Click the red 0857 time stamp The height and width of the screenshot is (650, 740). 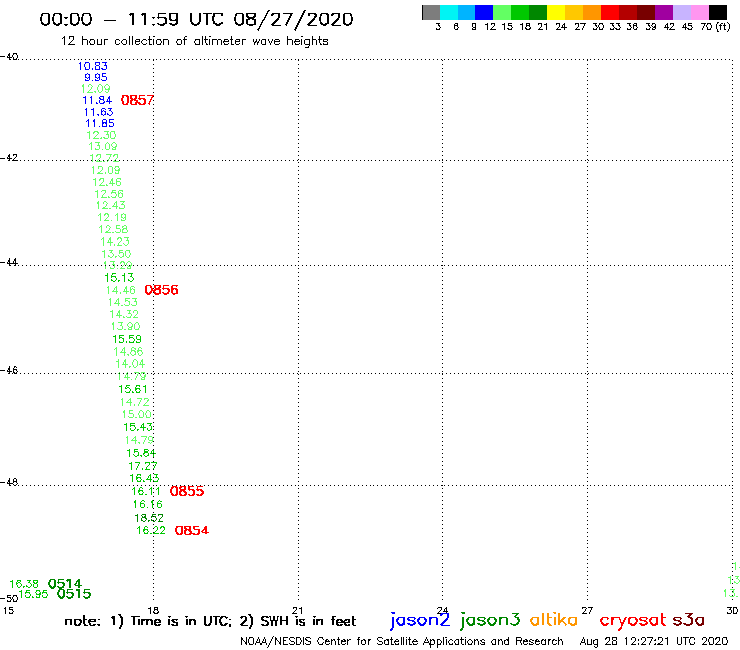137,100
